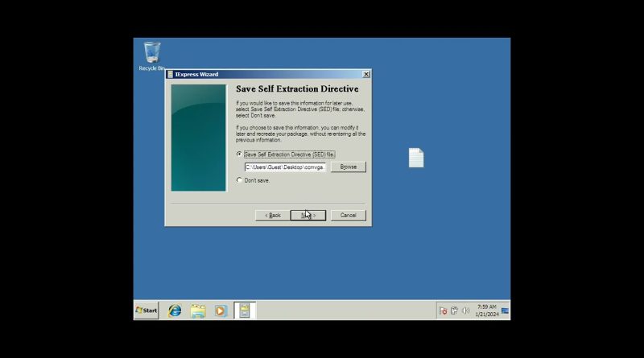Select the blank file icon on desktop

[x=416, y=158]
